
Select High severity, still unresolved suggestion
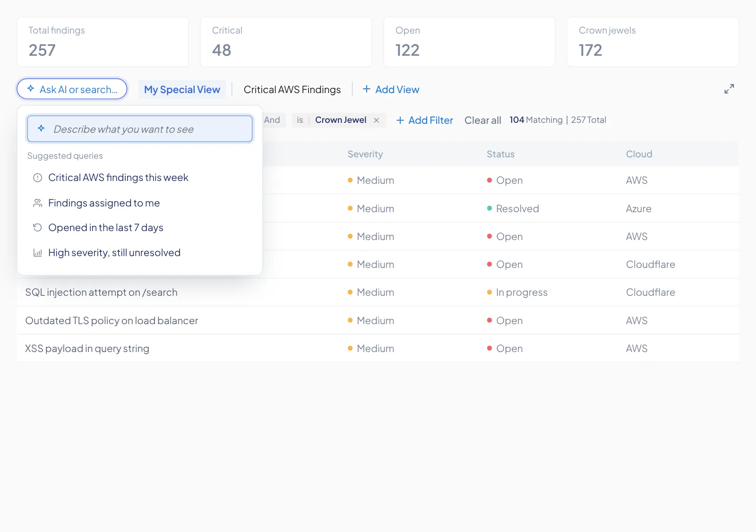point(140,253)
